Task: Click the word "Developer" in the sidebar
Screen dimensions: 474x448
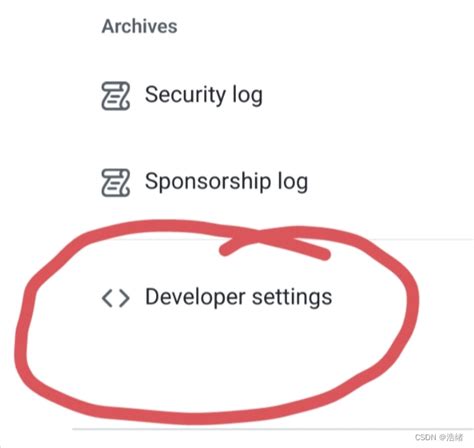Action: click(x=195, y=297)
